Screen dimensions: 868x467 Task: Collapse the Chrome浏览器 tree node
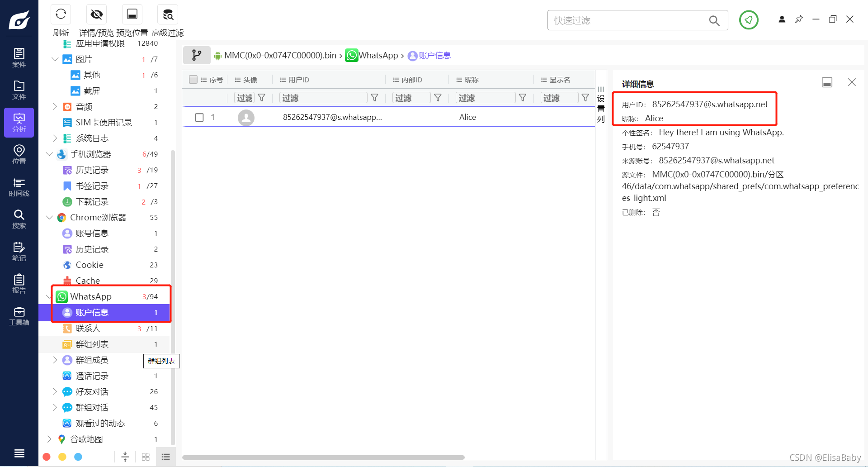[49, 218]
